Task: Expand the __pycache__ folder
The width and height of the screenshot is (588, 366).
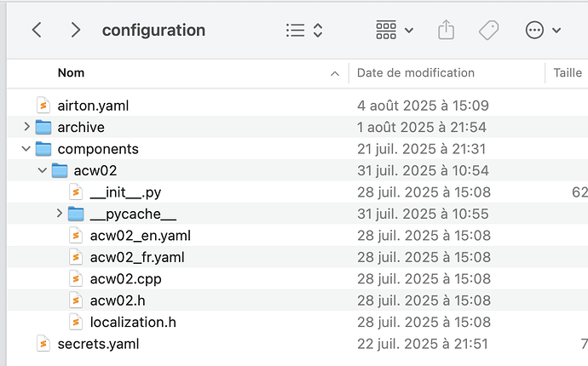Action: pos(60,214)
